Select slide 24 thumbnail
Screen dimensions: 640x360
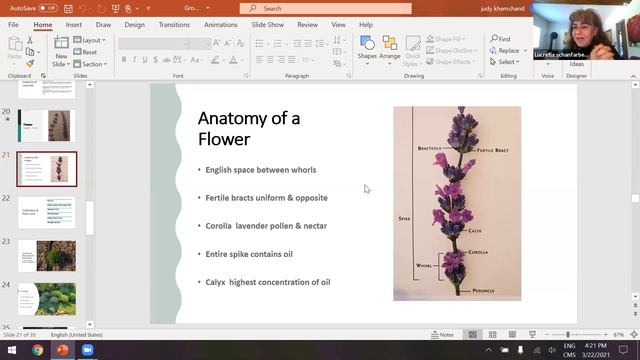(47, 299)
